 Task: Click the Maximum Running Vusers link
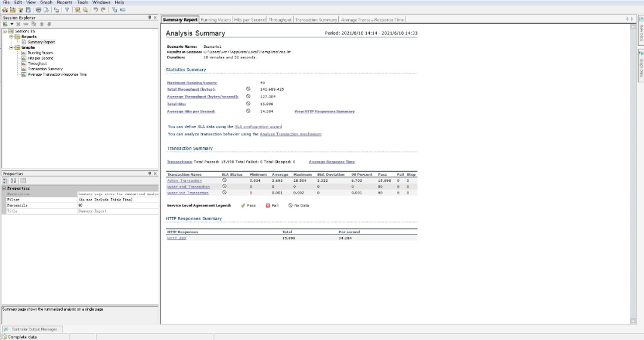192,83
